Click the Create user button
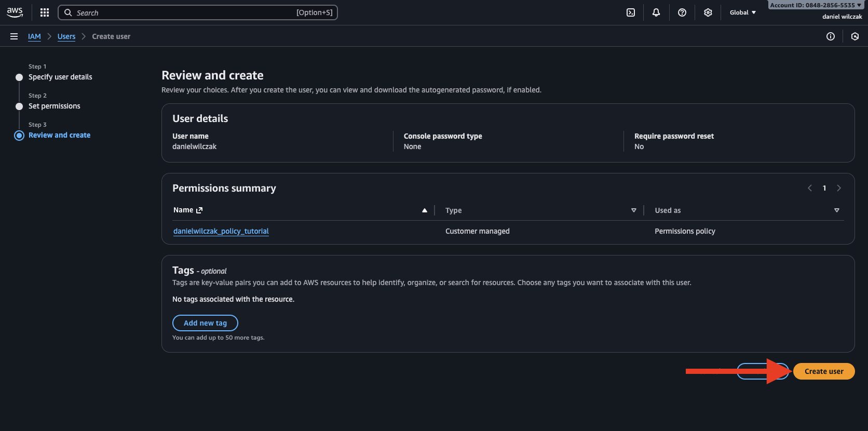 click(x=824, y=371)
